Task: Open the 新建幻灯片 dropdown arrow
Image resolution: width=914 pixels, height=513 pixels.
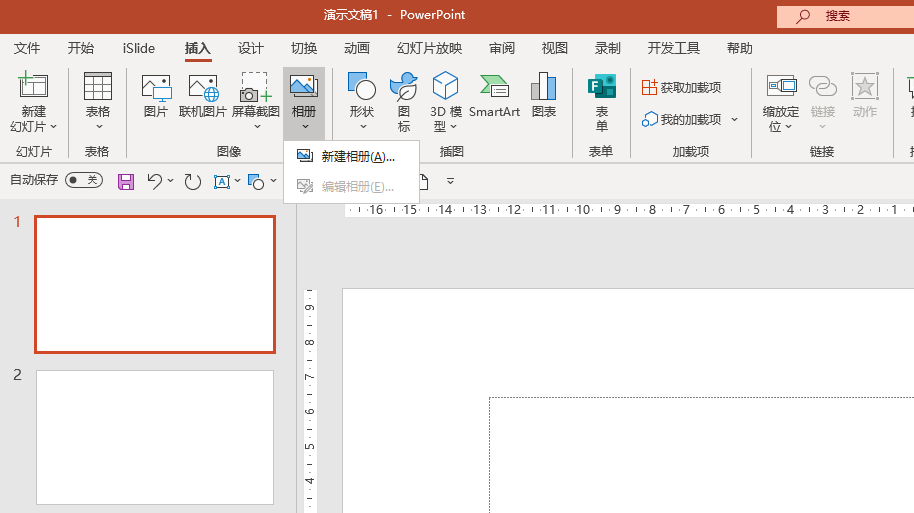Action: (54, 127)
